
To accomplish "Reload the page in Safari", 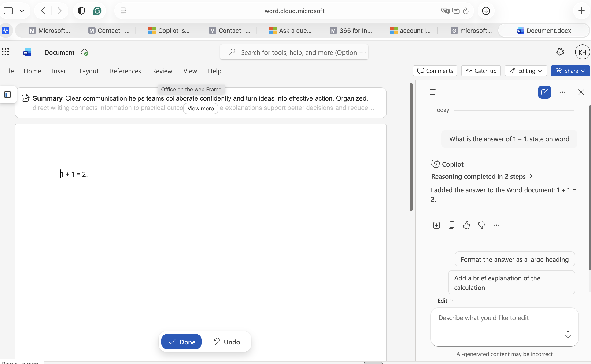I will pos(465,11).
